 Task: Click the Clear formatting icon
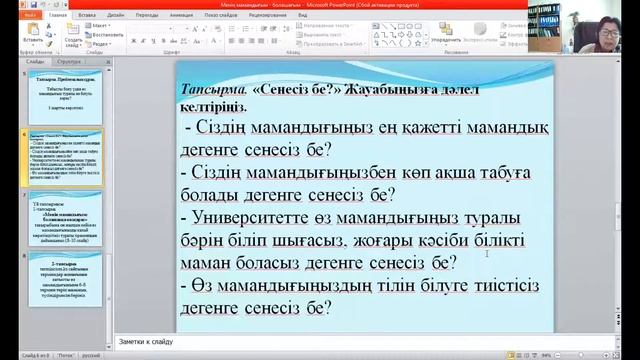click(218, 29)
